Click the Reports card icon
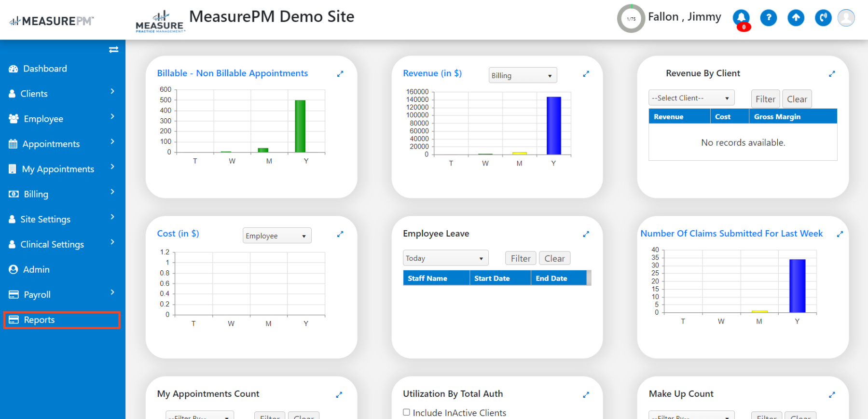 coord(14,320)
